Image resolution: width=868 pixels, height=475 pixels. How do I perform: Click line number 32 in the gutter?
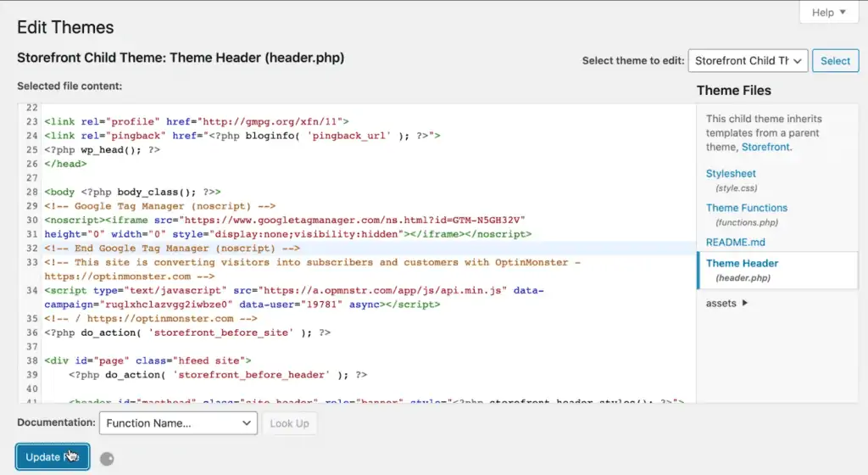coord(31,248)
